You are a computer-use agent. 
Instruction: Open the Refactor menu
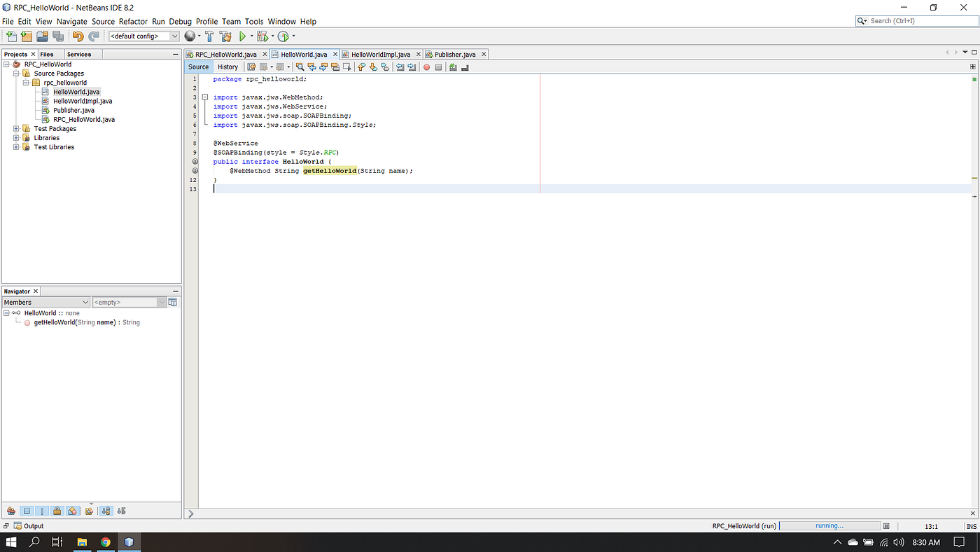[x=133, y=21]
